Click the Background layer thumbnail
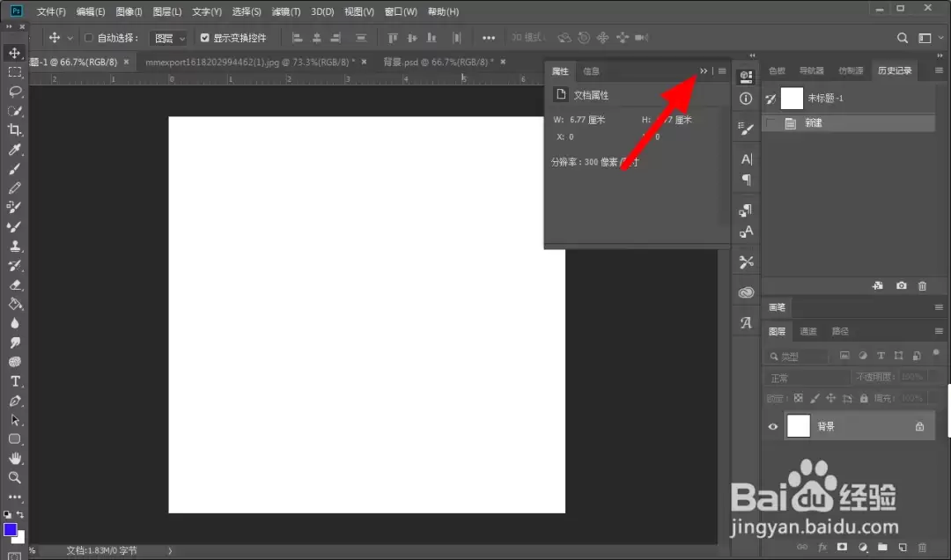Image resolution: width=951 pixels, height=560 pixels. [x=798, y=426]
